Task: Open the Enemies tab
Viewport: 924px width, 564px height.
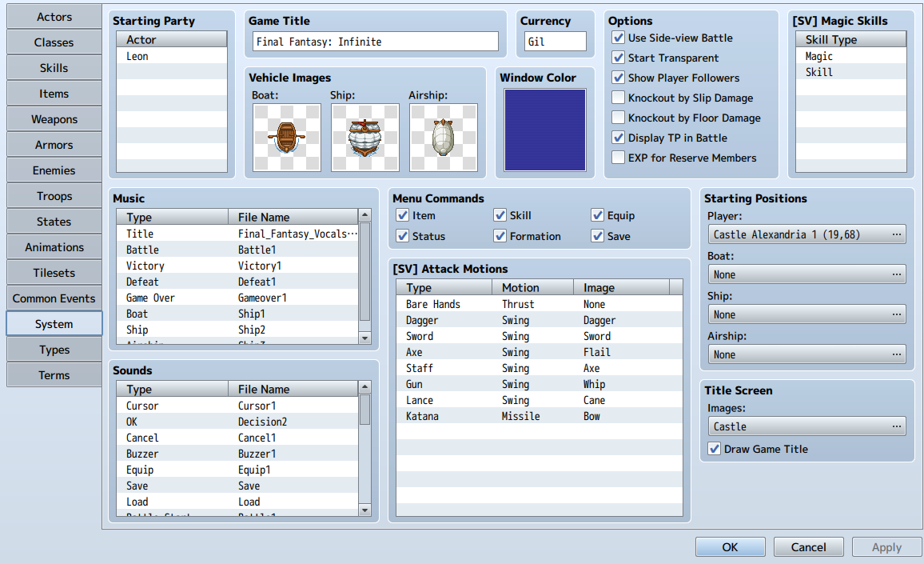Action: click(54, 170)
